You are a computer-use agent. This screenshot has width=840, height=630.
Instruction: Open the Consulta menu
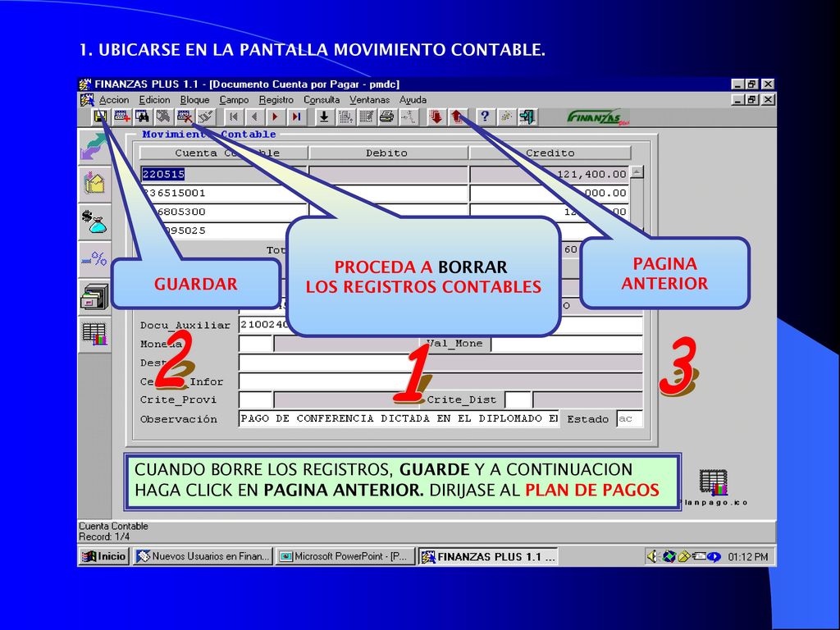(322, 99)
